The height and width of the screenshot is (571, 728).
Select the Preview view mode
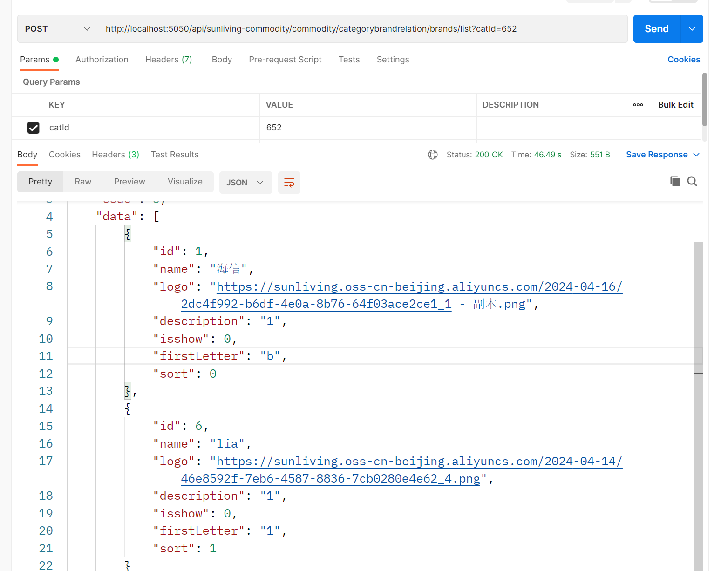[x=129, y=182]
